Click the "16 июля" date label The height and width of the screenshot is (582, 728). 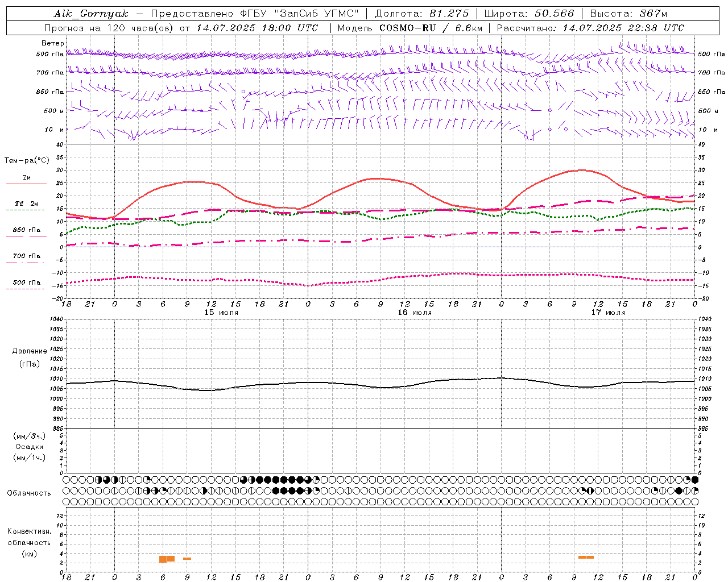pyautogui.click(x=415, y=313)
